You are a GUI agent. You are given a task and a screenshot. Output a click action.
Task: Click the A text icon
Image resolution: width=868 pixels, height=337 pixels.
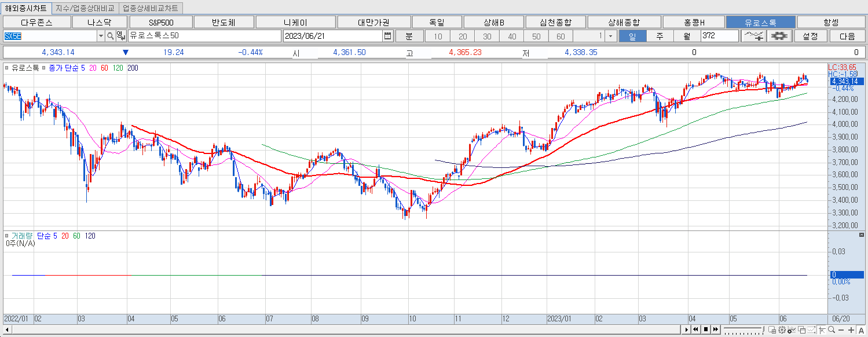tap(861, 329)
